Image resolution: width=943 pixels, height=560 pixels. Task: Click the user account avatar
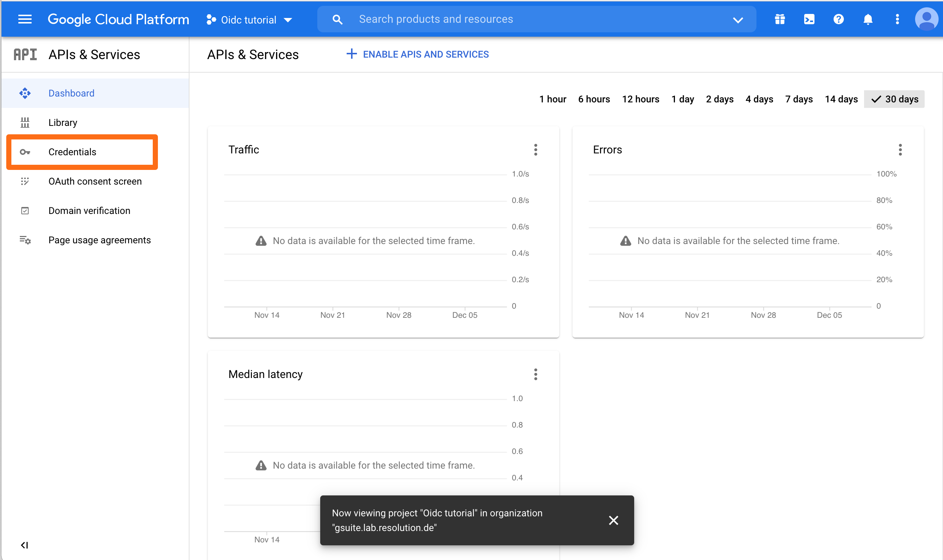coord(926,19)
